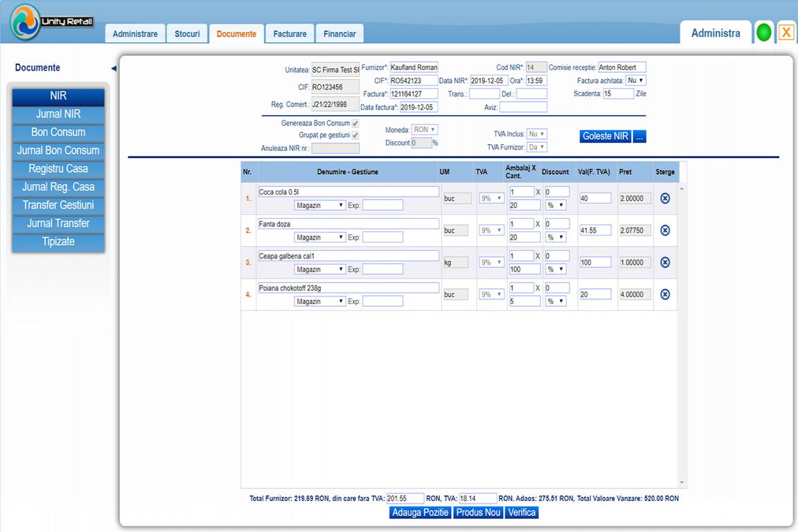Click the Exp date field for Fanta doza
The width and height of the screenshot is (798, 532).
[382, 237]
